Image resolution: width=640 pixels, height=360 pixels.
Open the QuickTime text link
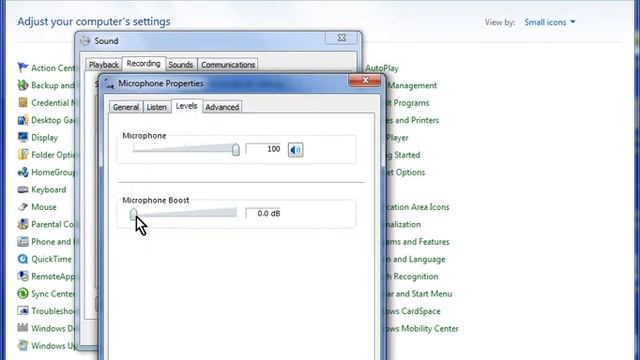point(51,259)
